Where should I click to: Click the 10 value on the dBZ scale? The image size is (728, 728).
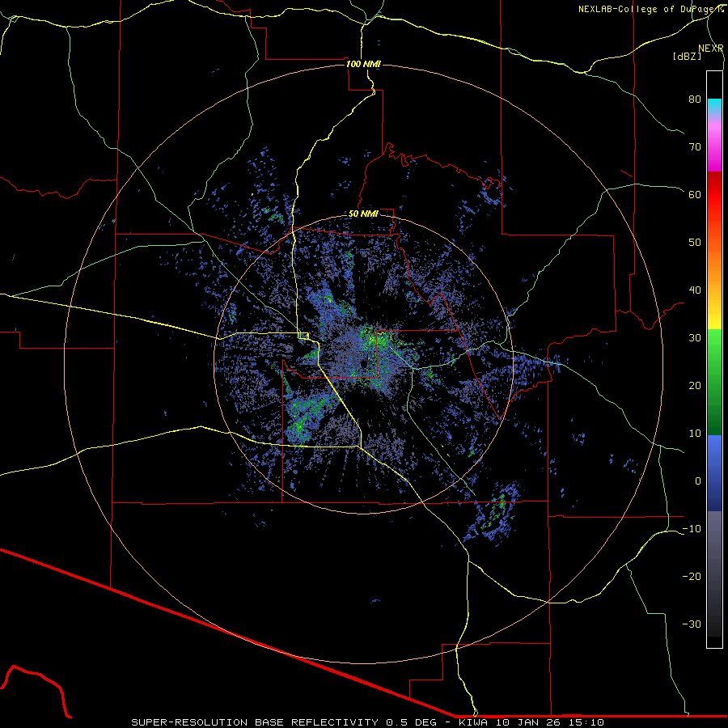click(x=695, y=434)
